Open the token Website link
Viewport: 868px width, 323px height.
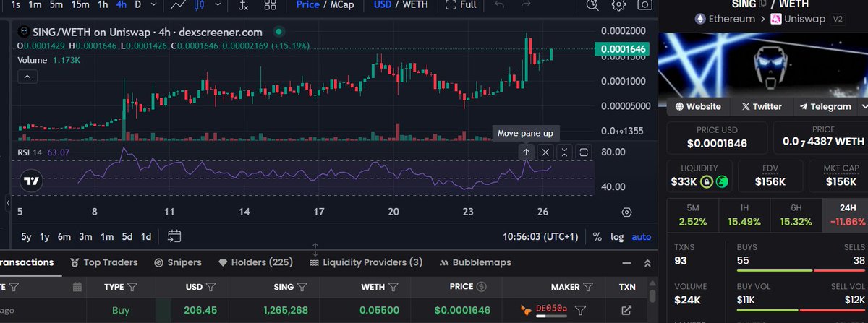coord(698,106)
